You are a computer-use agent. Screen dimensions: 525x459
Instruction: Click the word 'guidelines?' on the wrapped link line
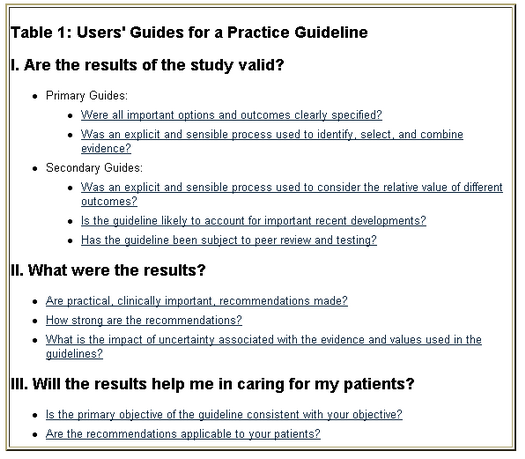74,354
